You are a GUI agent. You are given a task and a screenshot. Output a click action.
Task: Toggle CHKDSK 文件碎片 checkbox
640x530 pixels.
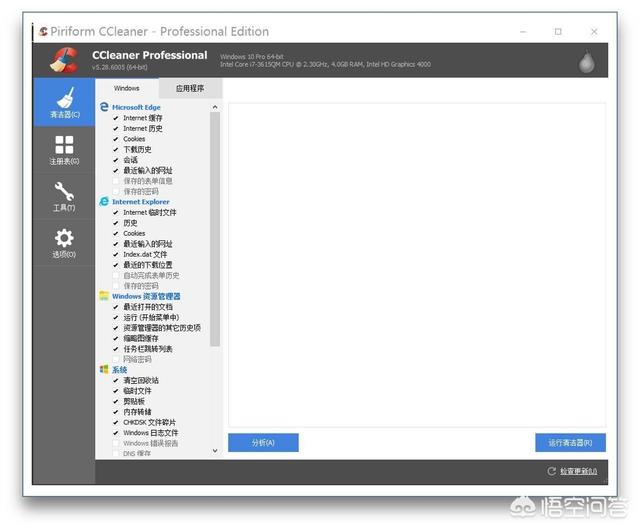tap(116, 422)
